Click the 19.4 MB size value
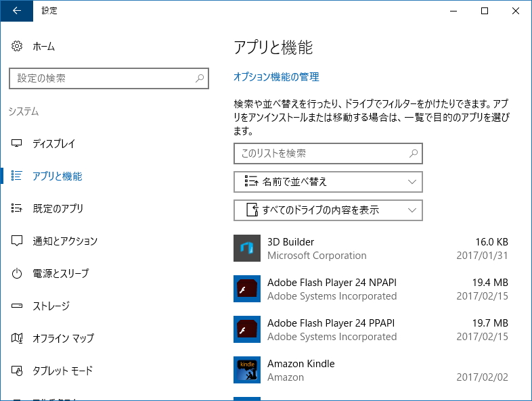Screen dimensions: 532x401 (490, 283)
